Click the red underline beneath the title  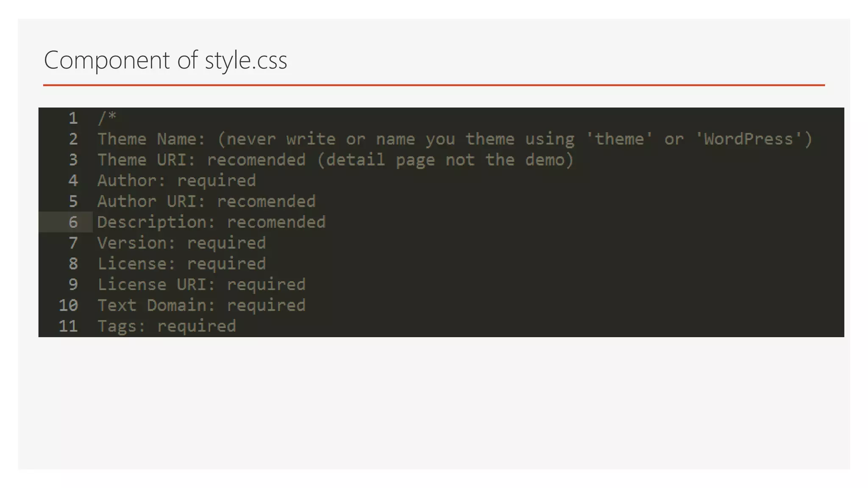(x=434, y=85)
